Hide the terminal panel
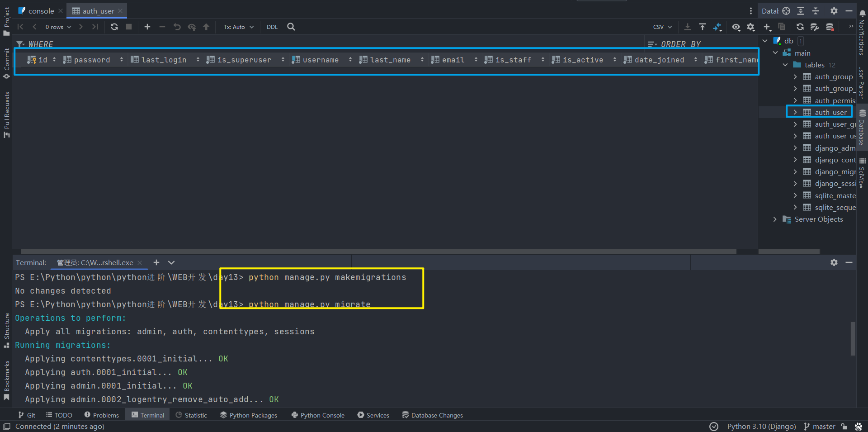Viewport: 868px width, 432px height. pos(849,262)
